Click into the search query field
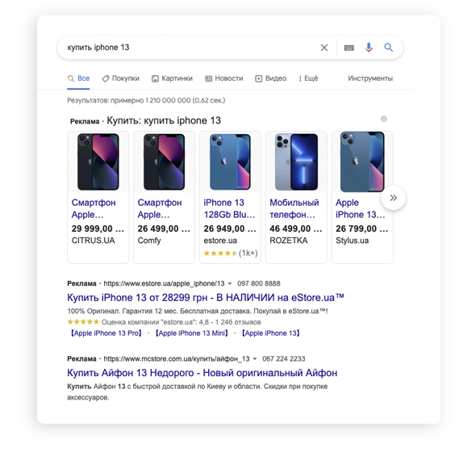The image size is (476, 452). (x=188, y=48)
